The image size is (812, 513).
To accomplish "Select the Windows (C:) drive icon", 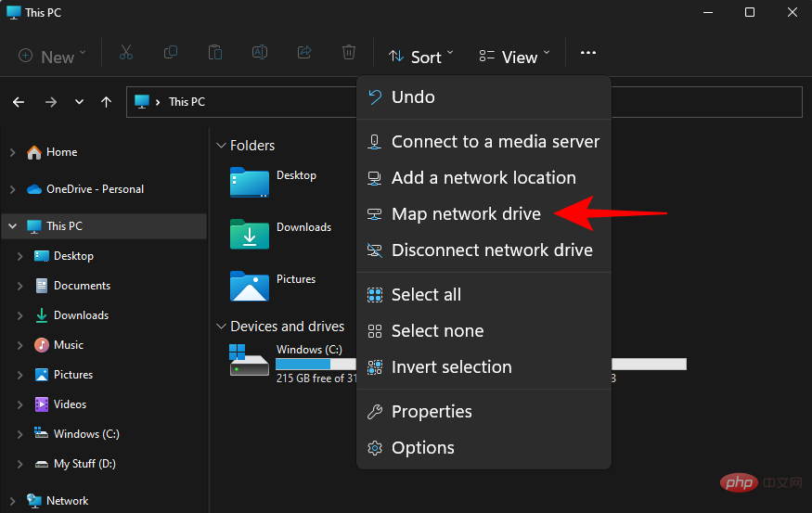I will (x=249, y=360).
